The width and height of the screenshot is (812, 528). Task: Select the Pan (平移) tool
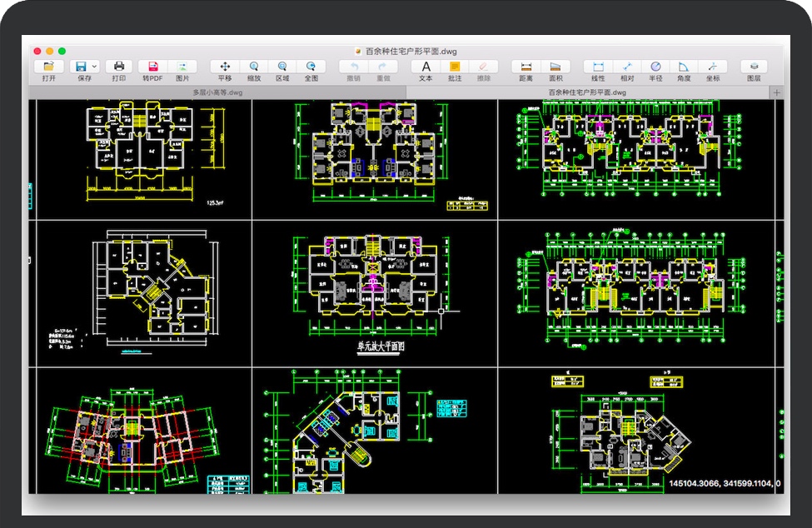tap(225, 67)
